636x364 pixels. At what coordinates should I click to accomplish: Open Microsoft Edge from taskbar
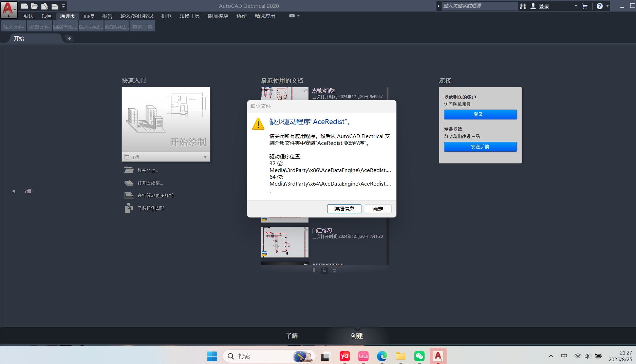pyautogui.click(x=382, y=356)
